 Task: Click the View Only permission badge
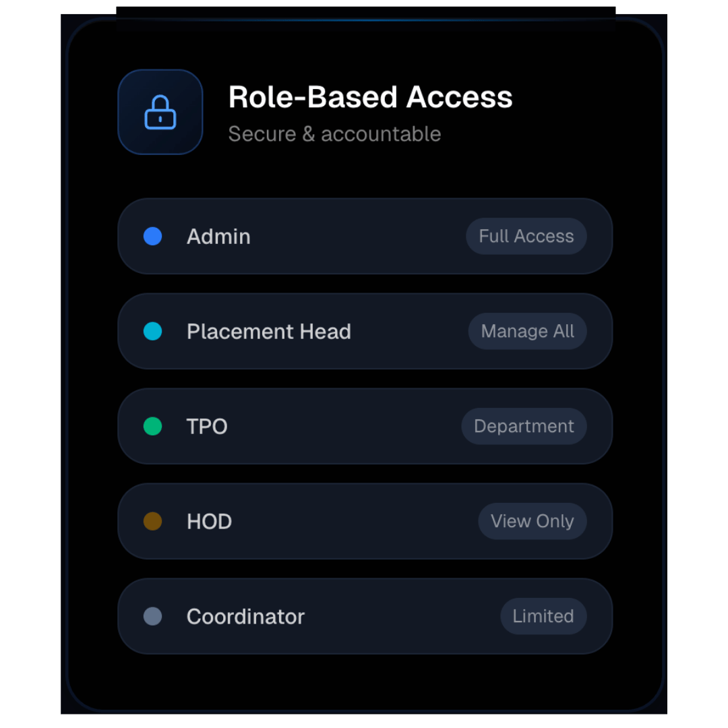532,521
